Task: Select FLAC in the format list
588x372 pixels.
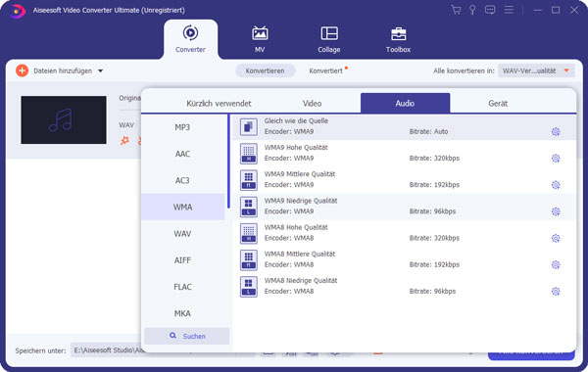Action: 182,287
